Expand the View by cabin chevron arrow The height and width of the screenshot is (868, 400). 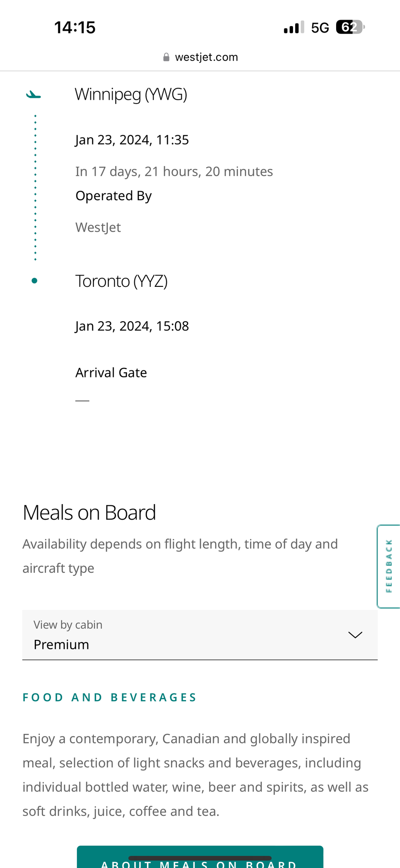click(x=355, y=635)
